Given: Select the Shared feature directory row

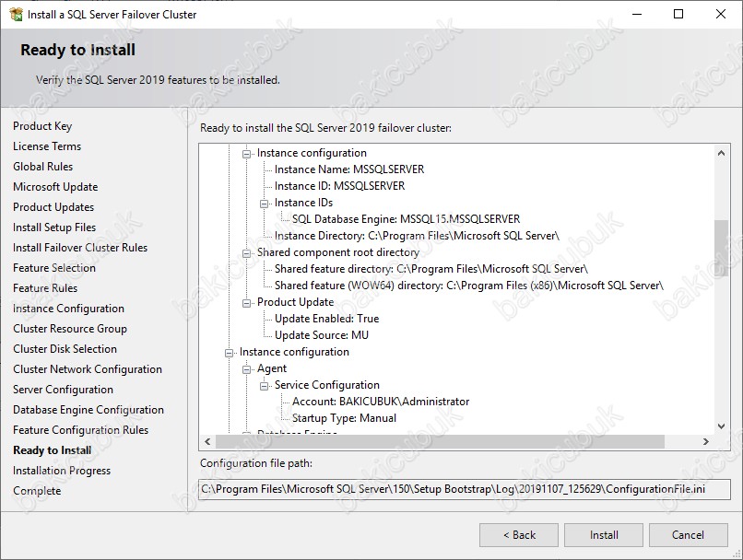Looking at the screenshot, I should point(431,269).
